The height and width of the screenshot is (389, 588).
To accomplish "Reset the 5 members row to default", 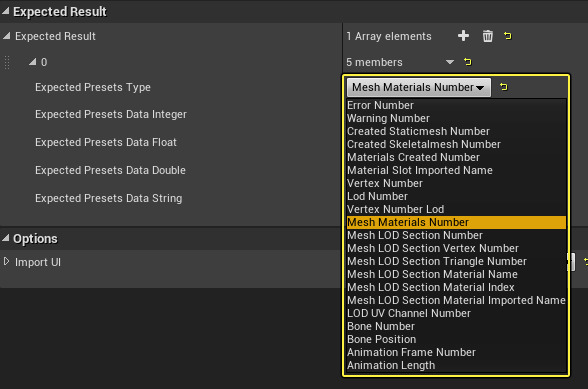I will point(468,62).
